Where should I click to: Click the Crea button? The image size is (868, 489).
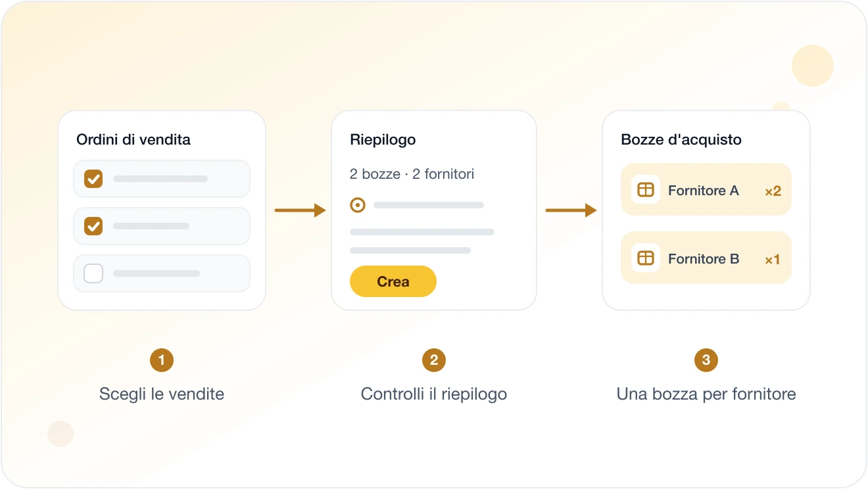click(x=393, y=281)
